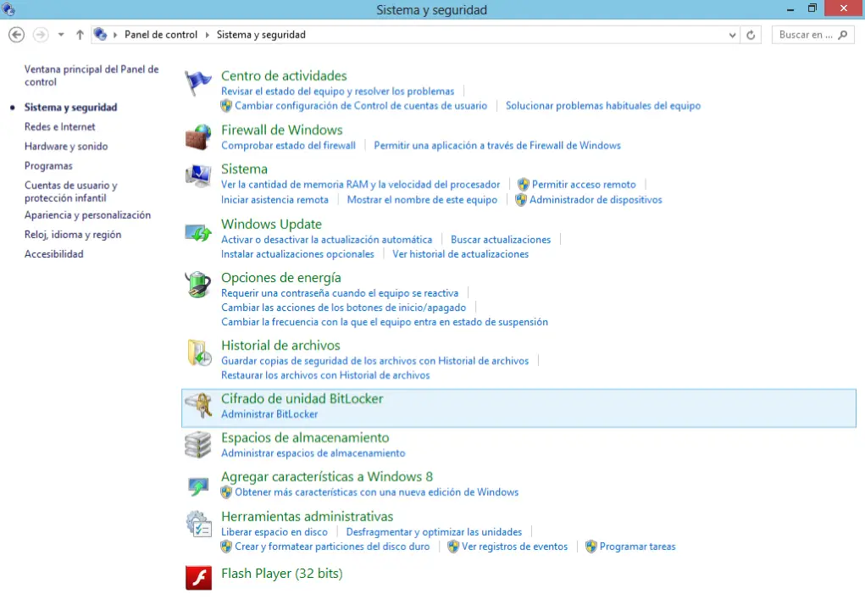
Task: Open Instalar actualizaciones opcionales
Action: (298, 254)
